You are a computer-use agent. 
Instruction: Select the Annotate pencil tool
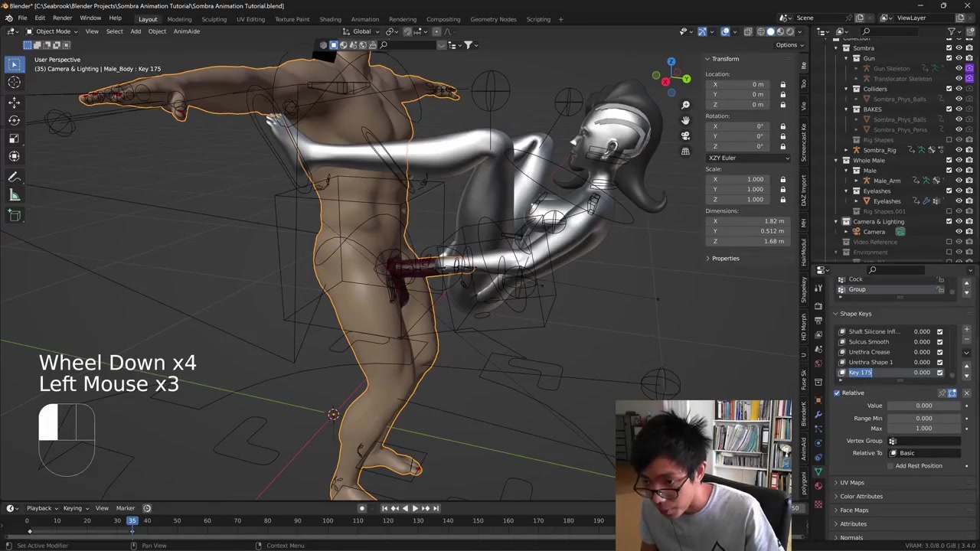14,177
